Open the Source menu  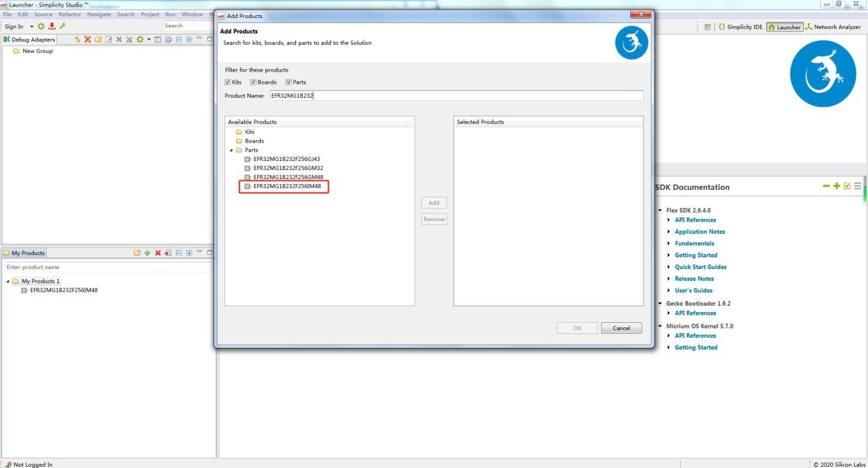coord(43,14)
